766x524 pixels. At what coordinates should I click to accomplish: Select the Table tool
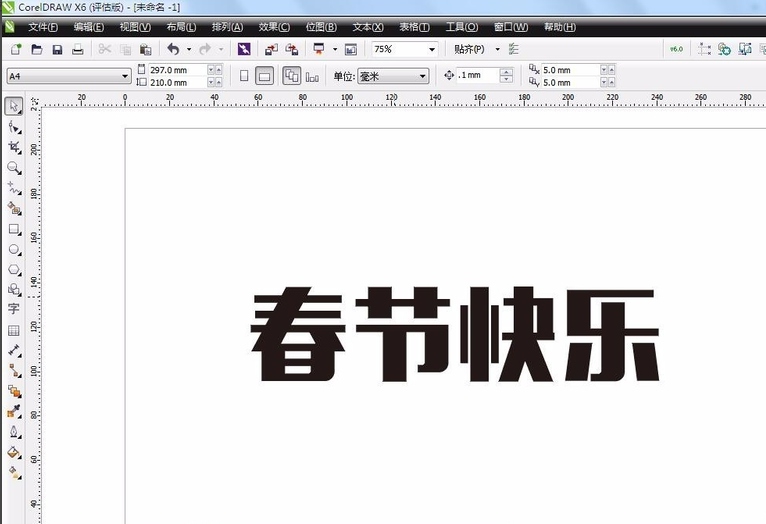[14, 330]
